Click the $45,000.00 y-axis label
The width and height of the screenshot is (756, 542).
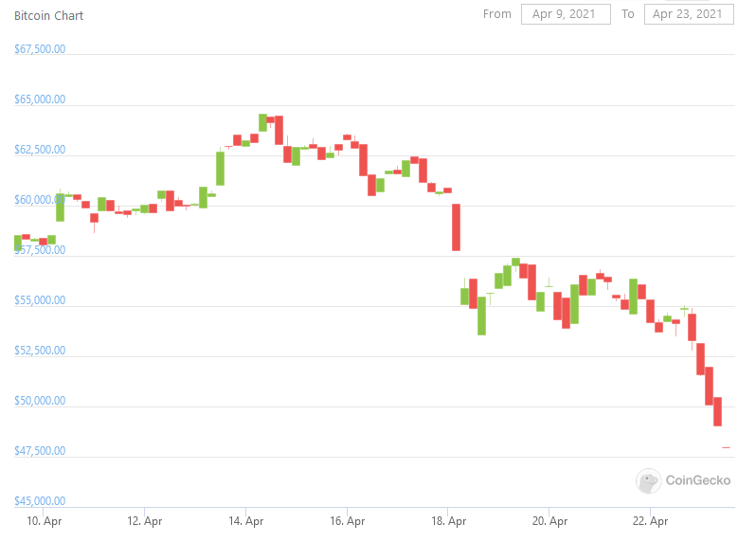coord(40,501)
